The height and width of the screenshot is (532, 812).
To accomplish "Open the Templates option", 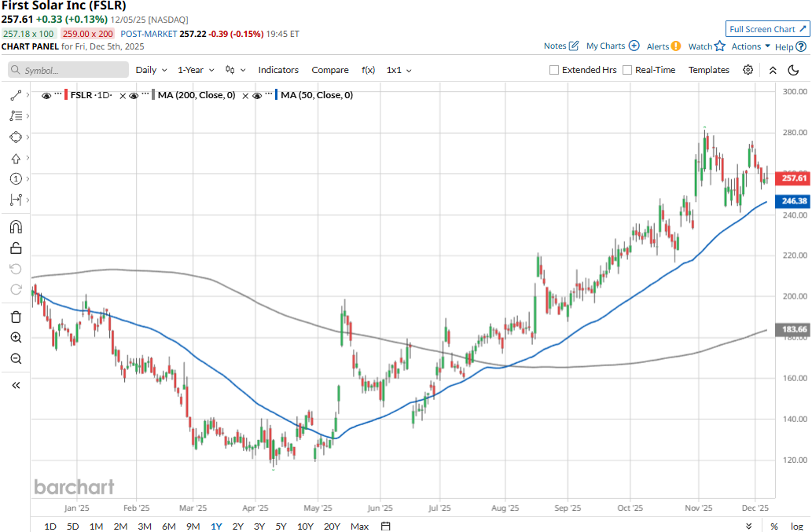I will 709,70.
